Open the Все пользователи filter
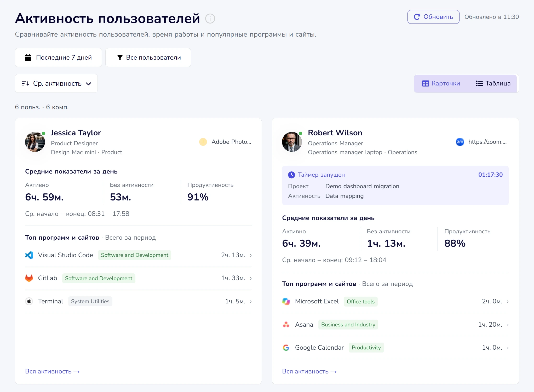Image resolution: width=534 pixels, height=392 pixels. pyautogui.click(x=148, y=57)
